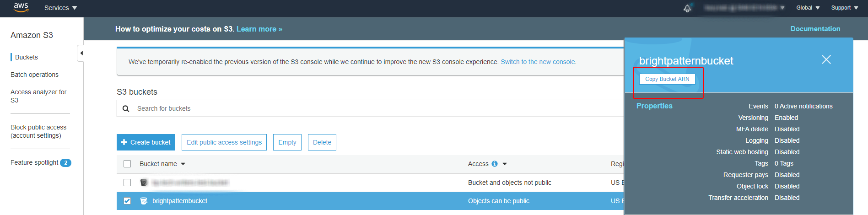Click the Search for buckets field
Viewport: 868px width, 215px height.
[371, 108]
